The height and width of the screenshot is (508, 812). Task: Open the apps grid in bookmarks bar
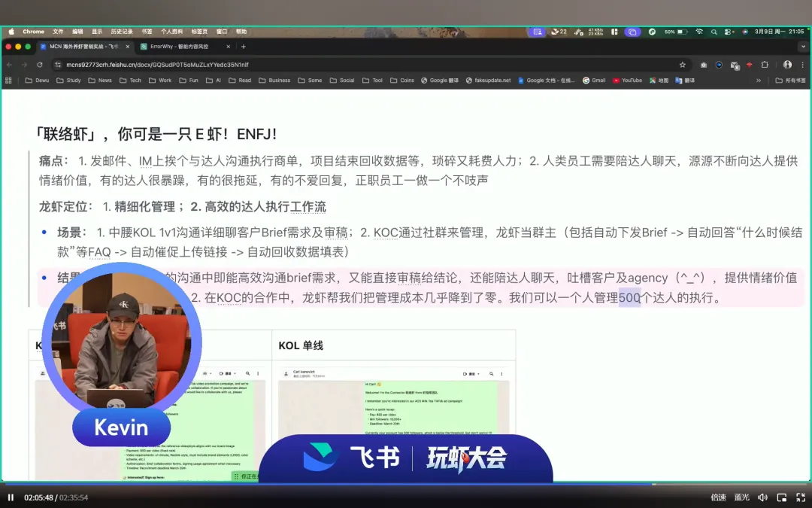(x=8, y=81)
